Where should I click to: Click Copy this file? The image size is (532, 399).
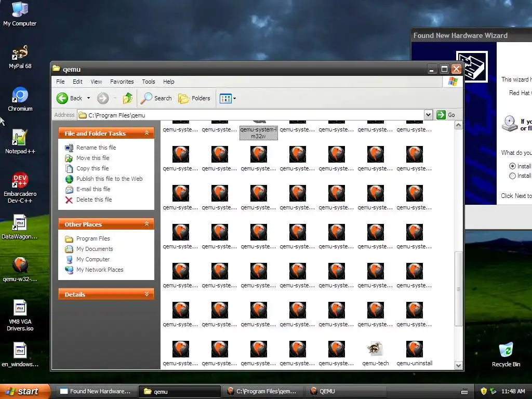[x=92, y=168]
